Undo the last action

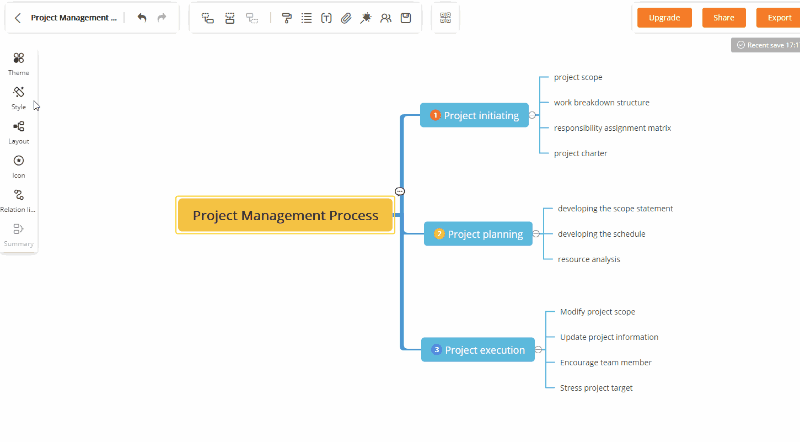(142, 18)
